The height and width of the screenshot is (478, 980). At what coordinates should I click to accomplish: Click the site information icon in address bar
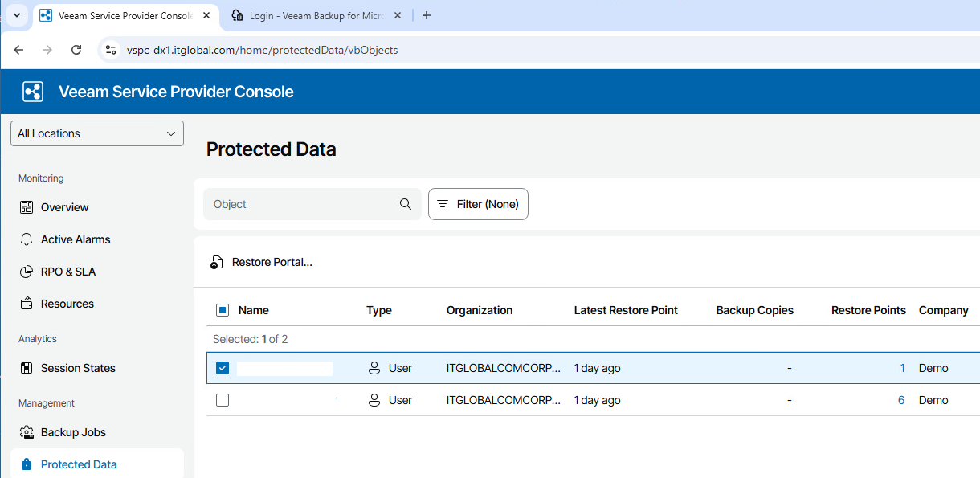click(112, 50)
